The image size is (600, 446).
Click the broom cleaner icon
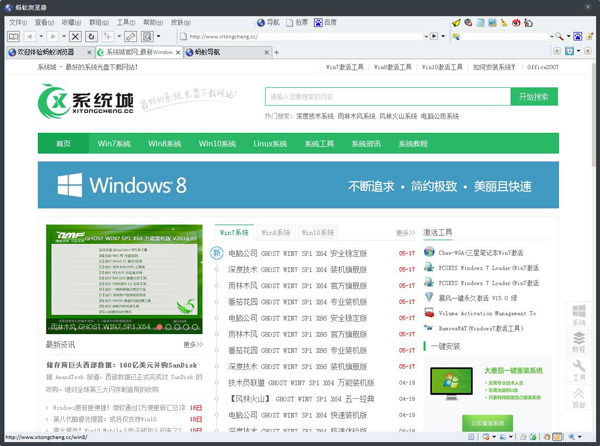pos(504,23)
